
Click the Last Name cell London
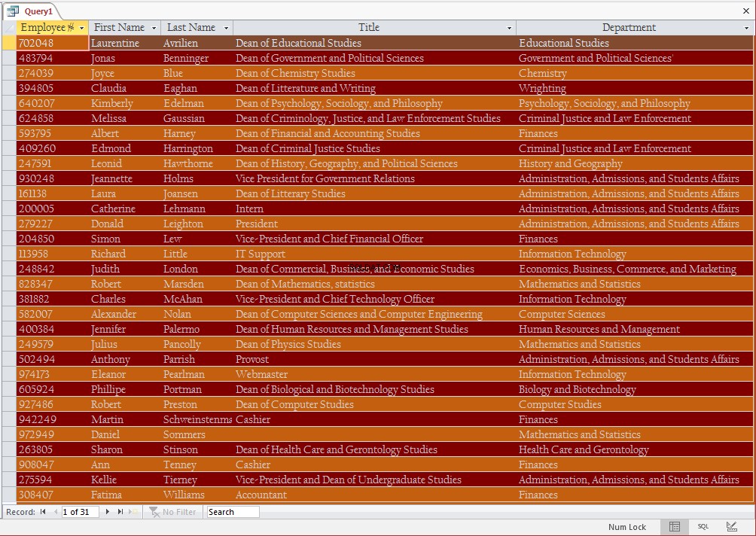coord(197,269)
